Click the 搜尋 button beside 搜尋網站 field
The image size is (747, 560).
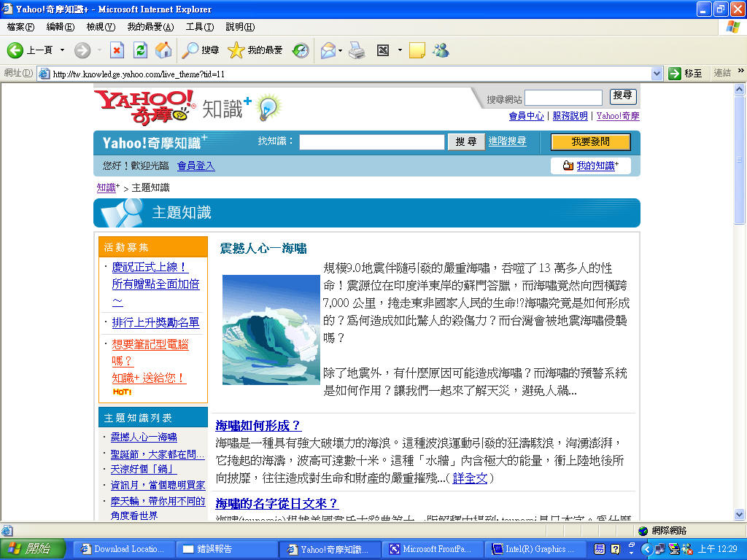coord(623,96)
